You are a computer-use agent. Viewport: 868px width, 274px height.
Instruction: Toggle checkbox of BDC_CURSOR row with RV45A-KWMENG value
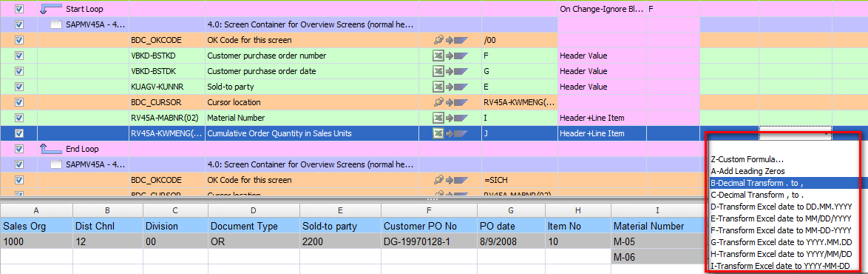(19, 102)
